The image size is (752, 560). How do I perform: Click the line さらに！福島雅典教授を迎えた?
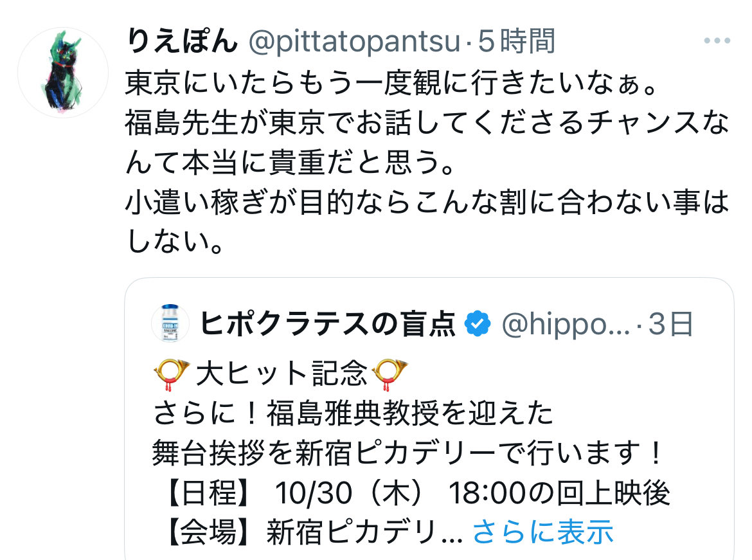tap(353, 415)
